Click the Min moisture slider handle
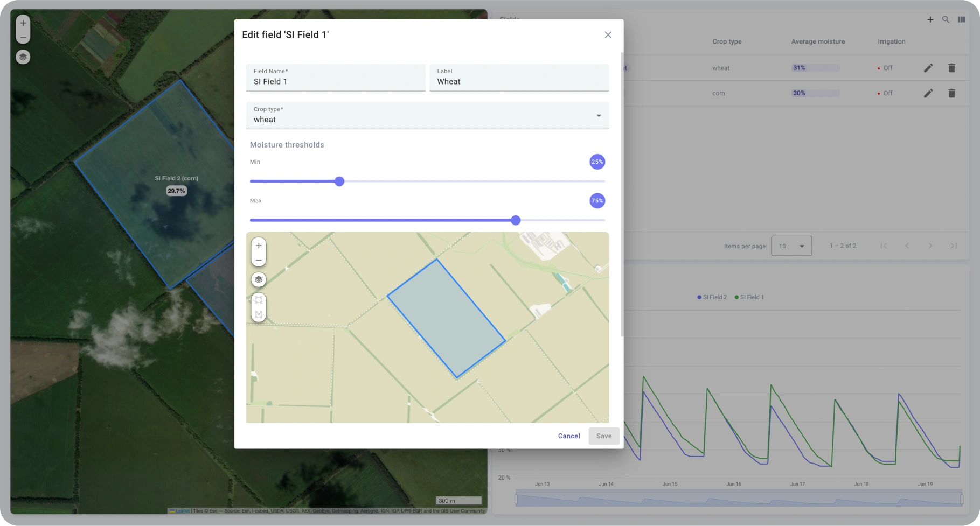The width and height of the screenshot is (980, 526). click(339, 181)
